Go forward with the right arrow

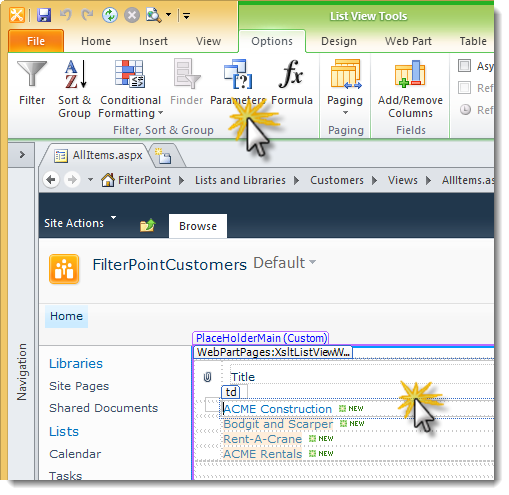(x=72, y=180)
